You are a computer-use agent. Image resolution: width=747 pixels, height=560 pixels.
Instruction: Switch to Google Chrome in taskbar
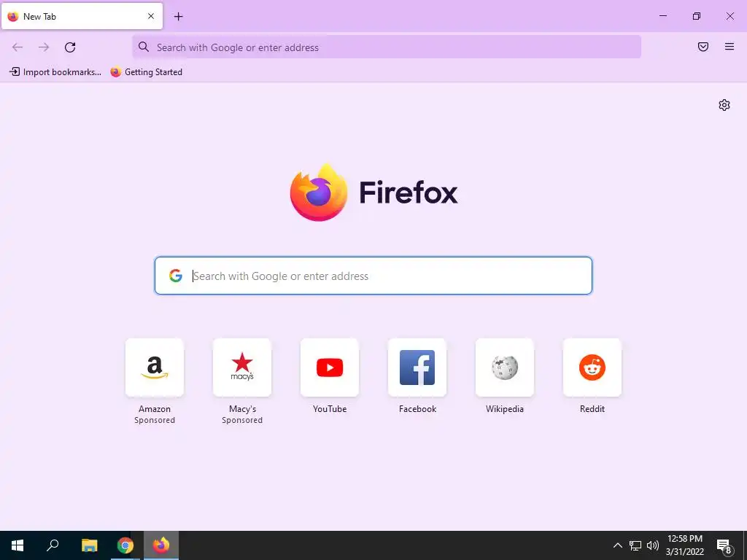(x=125, y=545)
